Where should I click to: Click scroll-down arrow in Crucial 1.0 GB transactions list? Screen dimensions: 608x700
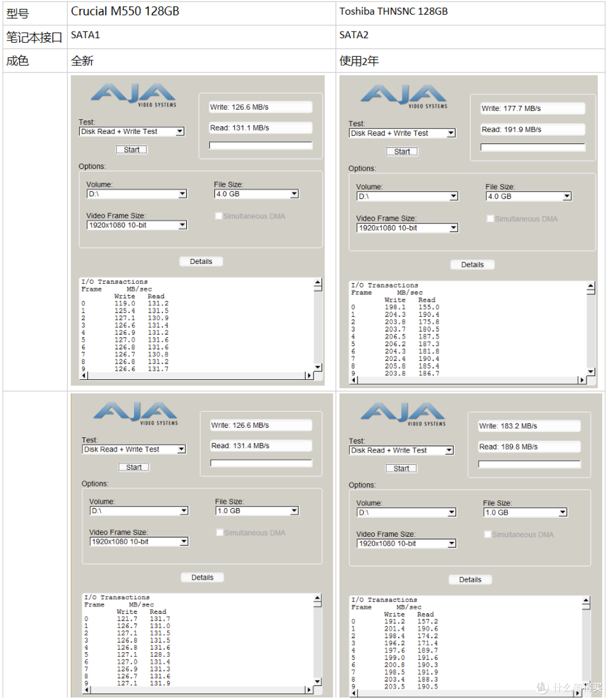coord(318,681)
